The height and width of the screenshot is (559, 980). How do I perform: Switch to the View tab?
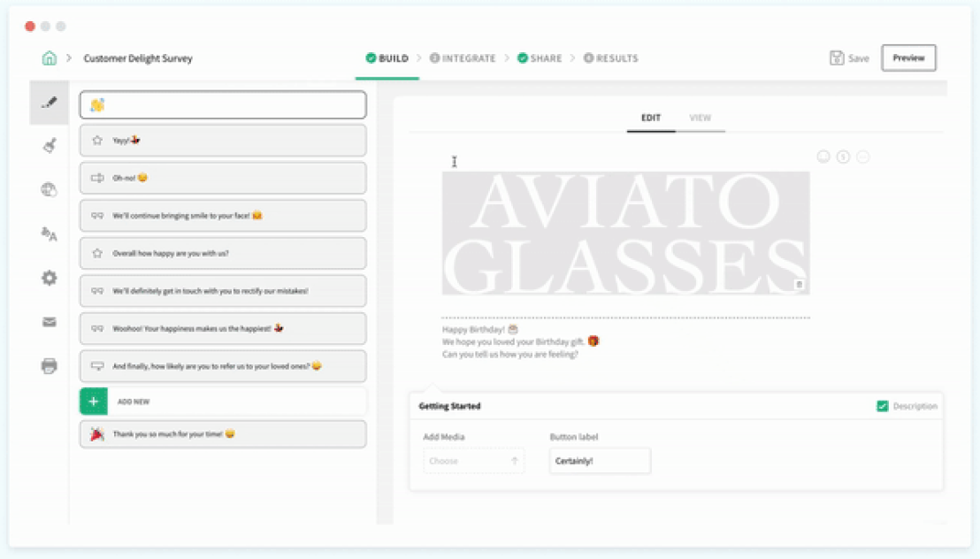click(x=700, y=118)
